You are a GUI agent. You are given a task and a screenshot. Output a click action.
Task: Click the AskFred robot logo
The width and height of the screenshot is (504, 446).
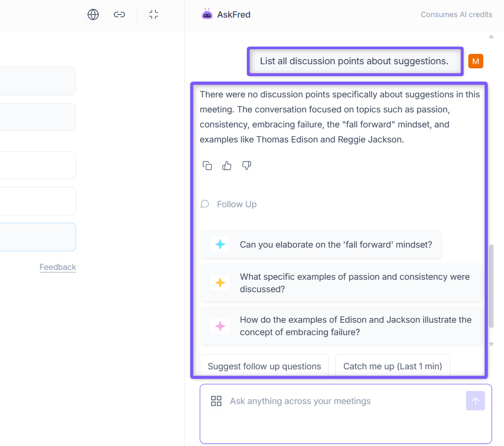point(207,15)
